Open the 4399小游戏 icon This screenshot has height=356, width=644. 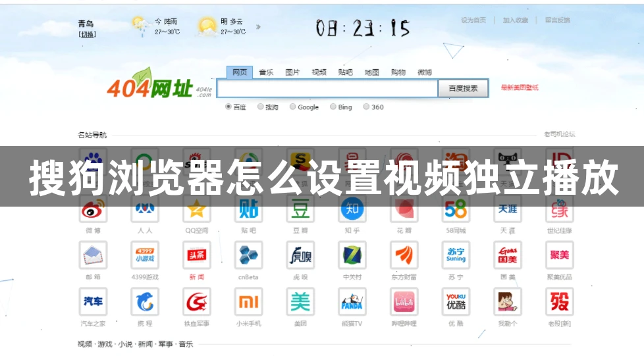coord(145,255)
